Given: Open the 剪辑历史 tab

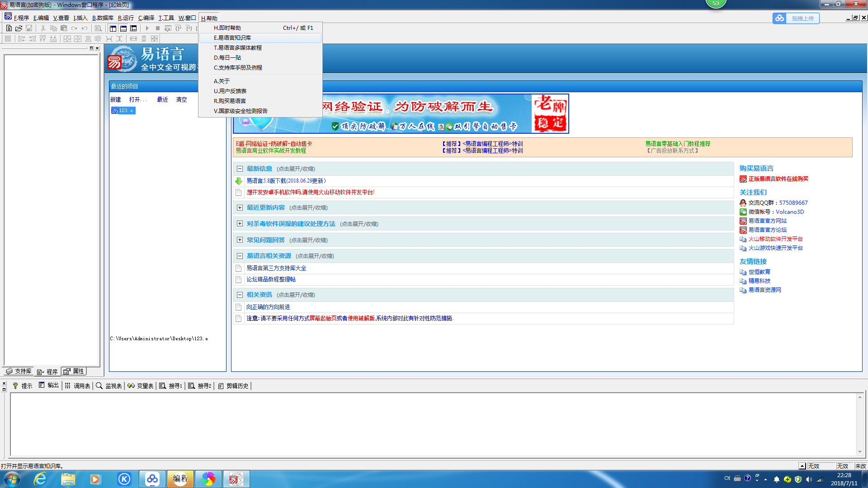Looking at the screenshot, I should tap(233, 386).
